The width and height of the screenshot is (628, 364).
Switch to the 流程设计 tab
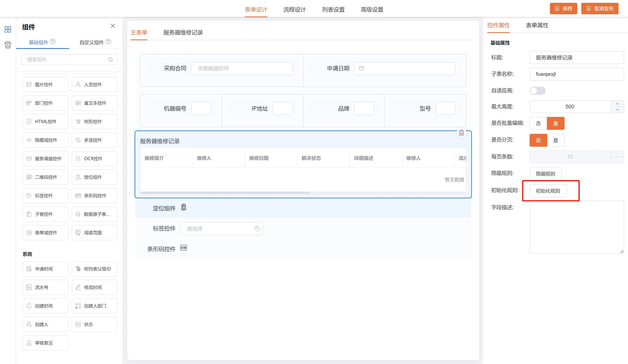(294, 9)
